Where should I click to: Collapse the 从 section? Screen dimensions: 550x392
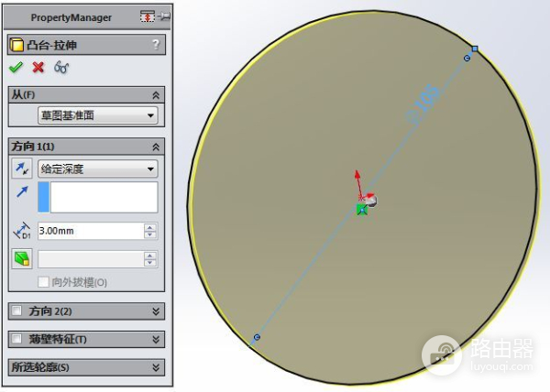click(156, 94)
